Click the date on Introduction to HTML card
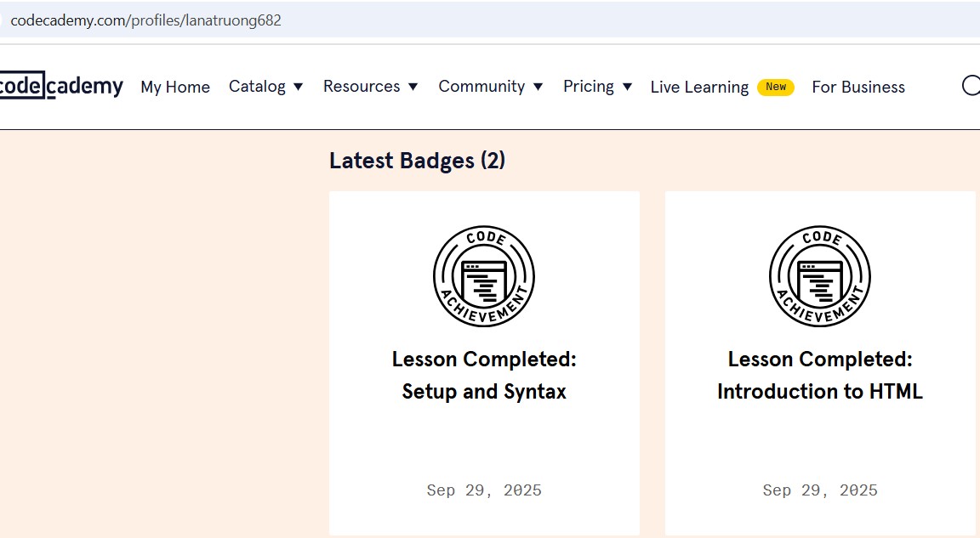The image size is (980, 538). (x=820, y=490)
